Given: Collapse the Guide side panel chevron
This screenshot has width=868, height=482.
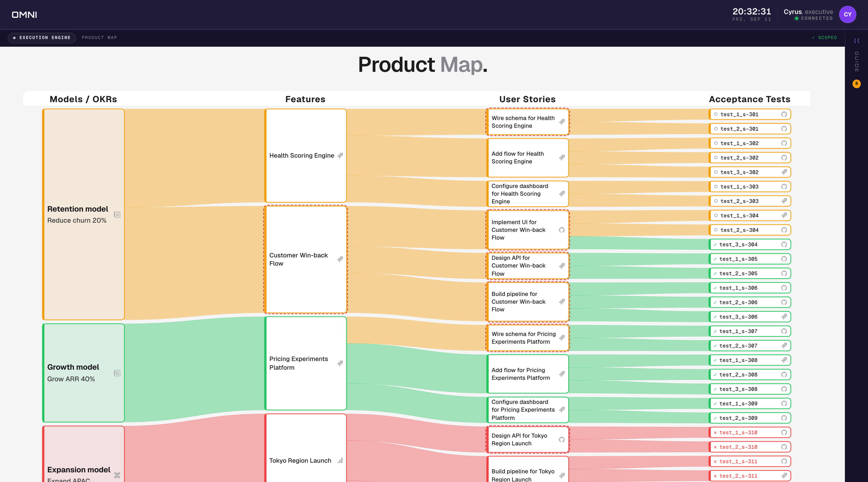Looking at the screenshot, I should [x=856, y=41].
